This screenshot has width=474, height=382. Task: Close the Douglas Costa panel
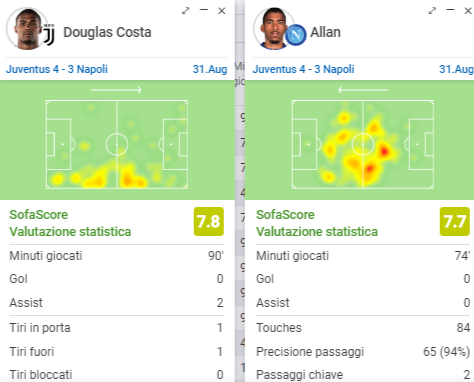pyautogui.click(x=222, y=11)
